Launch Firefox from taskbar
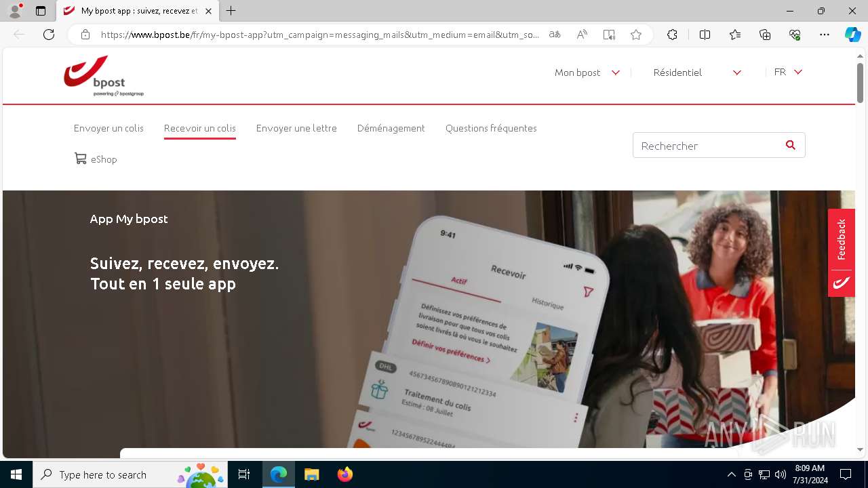 pos(345,474)
